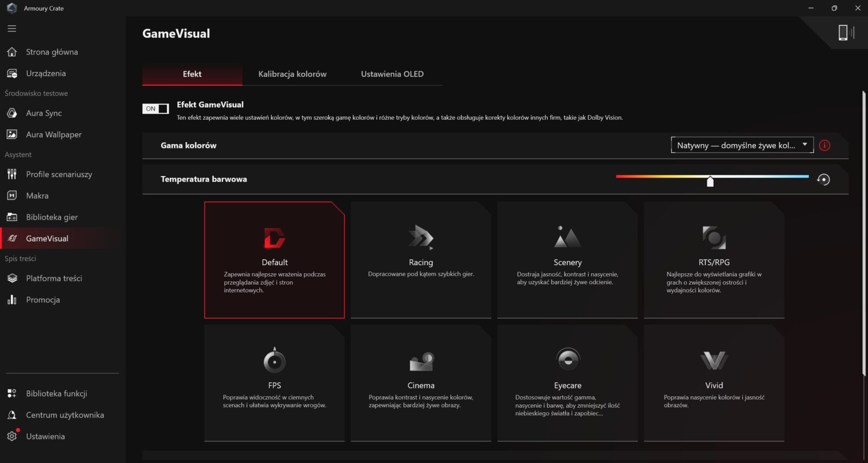Select the Racing mode icon
Screen dimensions: 868x463
pos(420,237)
